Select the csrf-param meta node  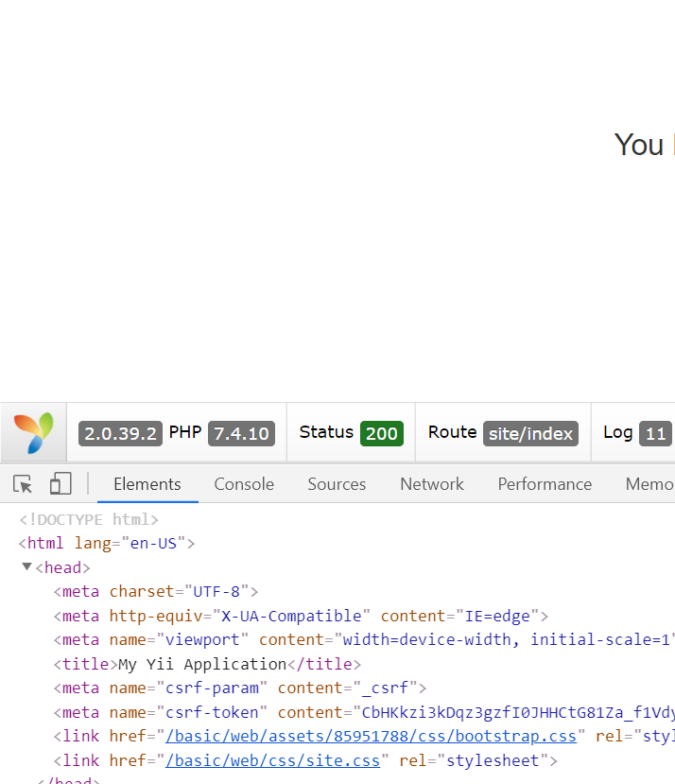coord(240,688)
